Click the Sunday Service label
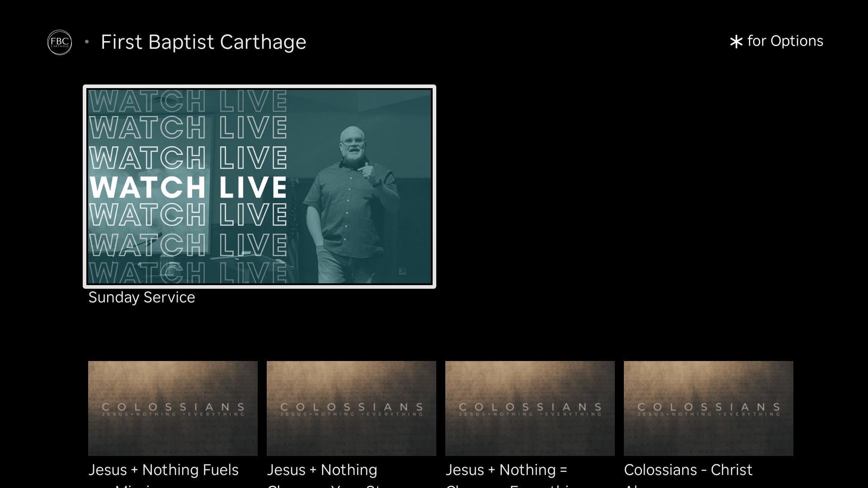The width and height of the screenshot is (868, 488). [x=142, y=297]
